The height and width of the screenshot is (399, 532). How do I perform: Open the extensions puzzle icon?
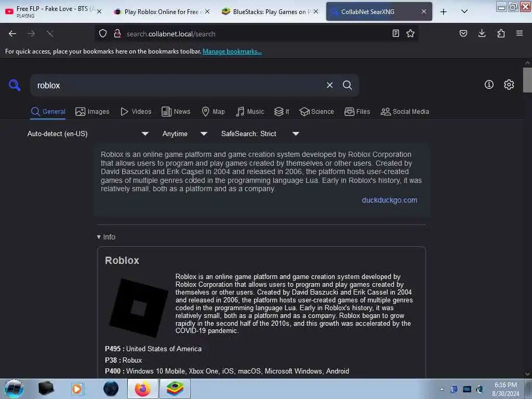501,33
